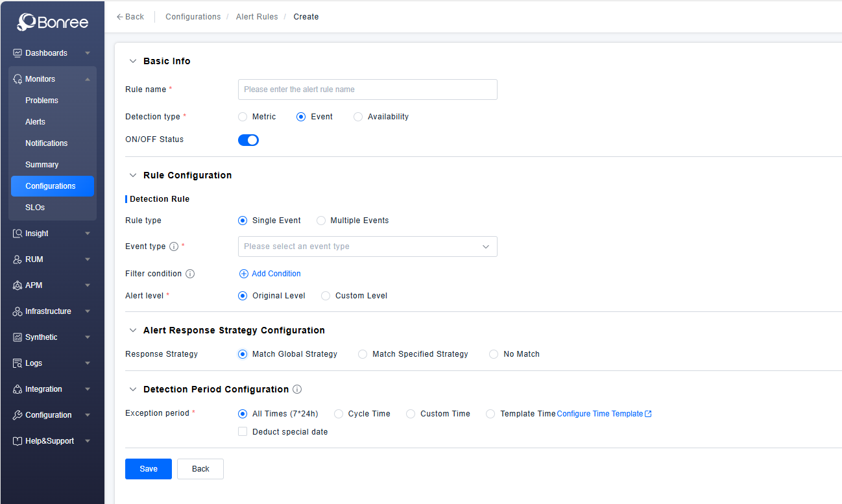Click the Detection Period Configuration info icon
842x504 pixels.
coord(297,389)
